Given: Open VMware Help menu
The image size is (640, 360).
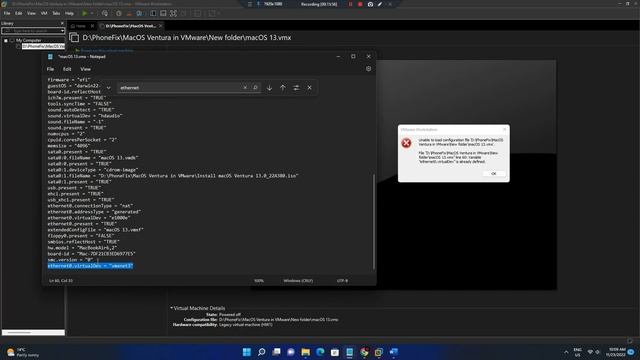Looking at the screenshot, I should pos(69,13).
